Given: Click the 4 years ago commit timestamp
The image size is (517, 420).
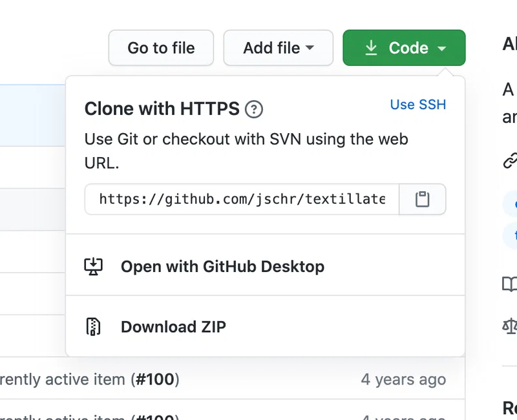Looking at the screenshot, I should pos(403,380).
